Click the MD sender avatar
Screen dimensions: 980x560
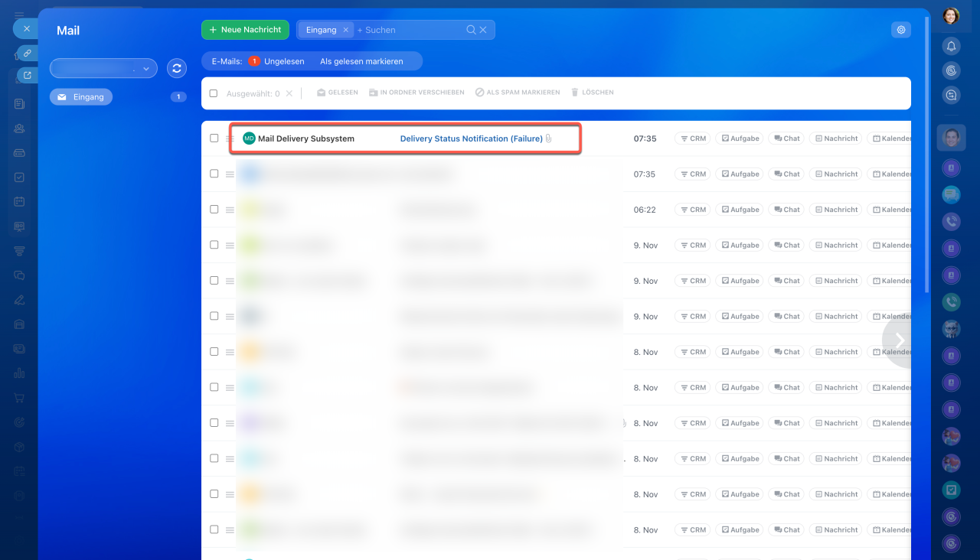249,138
